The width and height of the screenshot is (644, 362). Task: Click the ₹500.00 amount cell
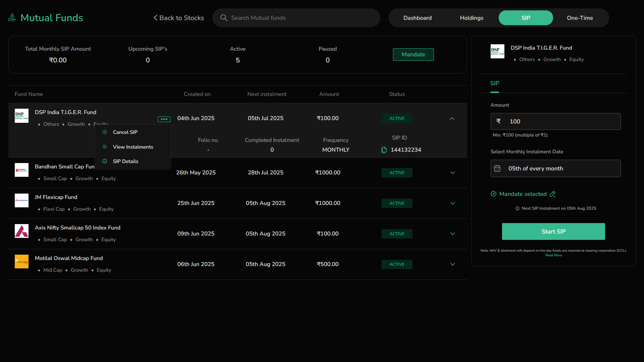pos(328,264)
